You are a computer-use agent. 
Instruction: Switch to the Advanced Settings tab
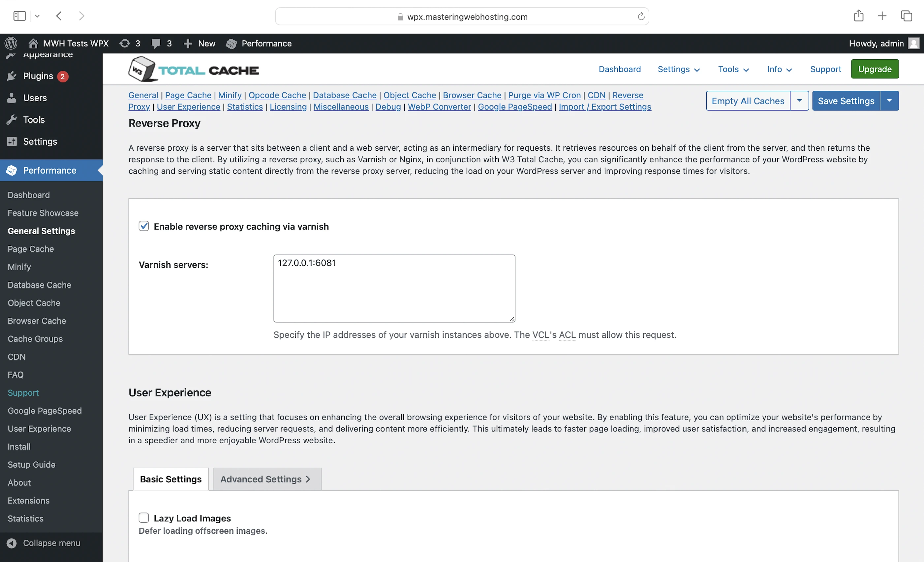[267, 479]
